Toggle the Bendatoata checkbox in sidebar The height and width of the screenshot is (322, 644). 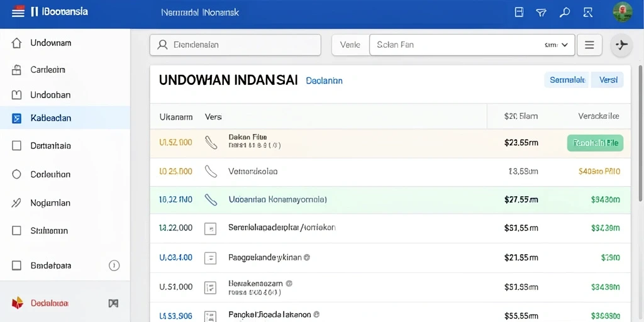[16, 266]
